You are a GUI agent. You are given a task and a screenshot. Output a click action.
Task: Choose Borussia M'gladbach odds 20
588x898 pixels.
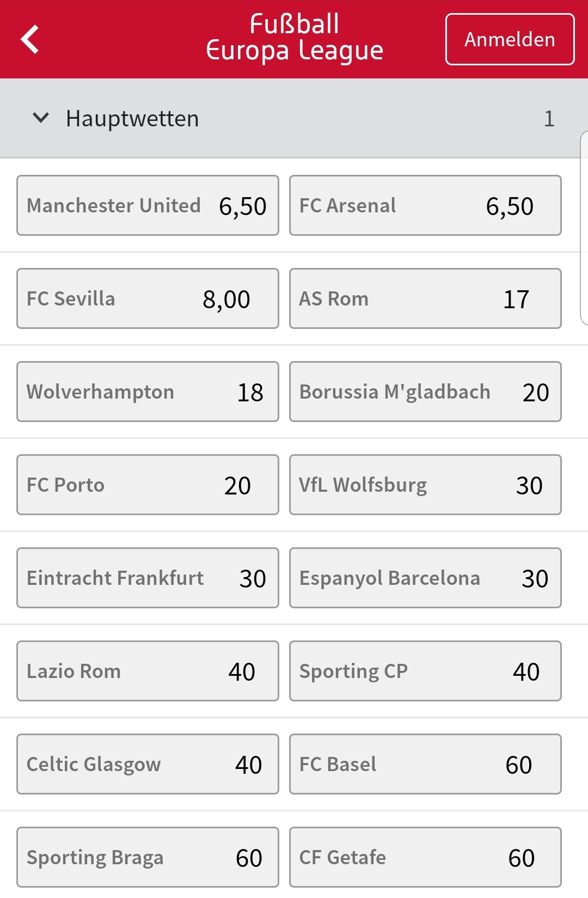[x=425, y=392]
